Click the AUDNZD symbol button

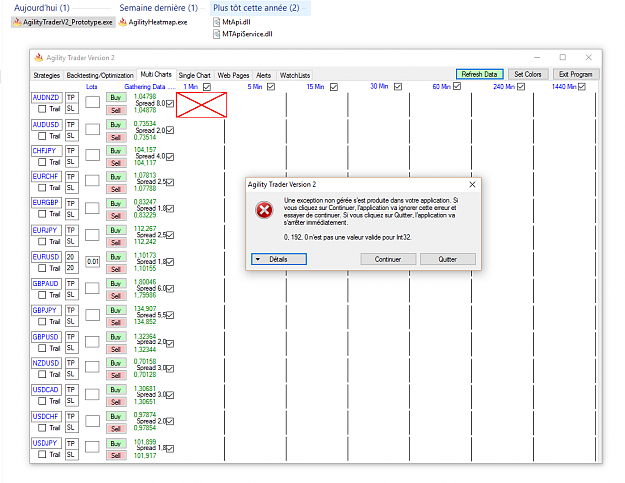point(46,98)
